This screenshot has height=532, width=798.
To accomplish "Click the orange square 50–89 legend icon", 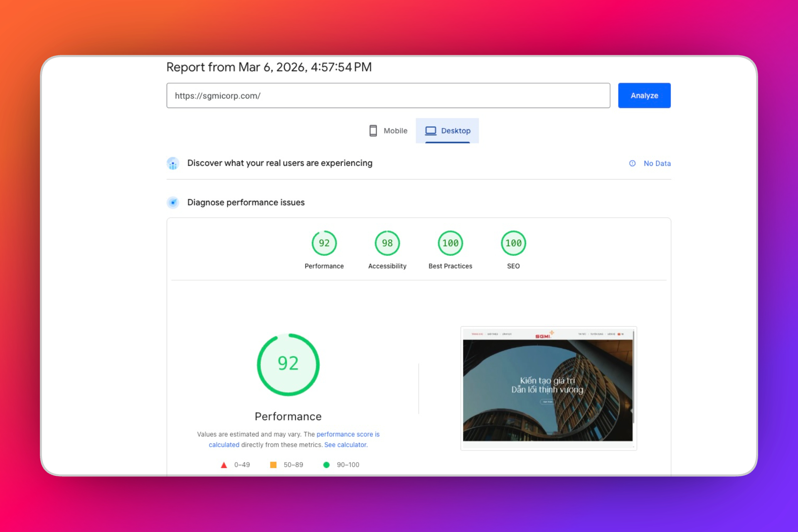I will 273,465.
